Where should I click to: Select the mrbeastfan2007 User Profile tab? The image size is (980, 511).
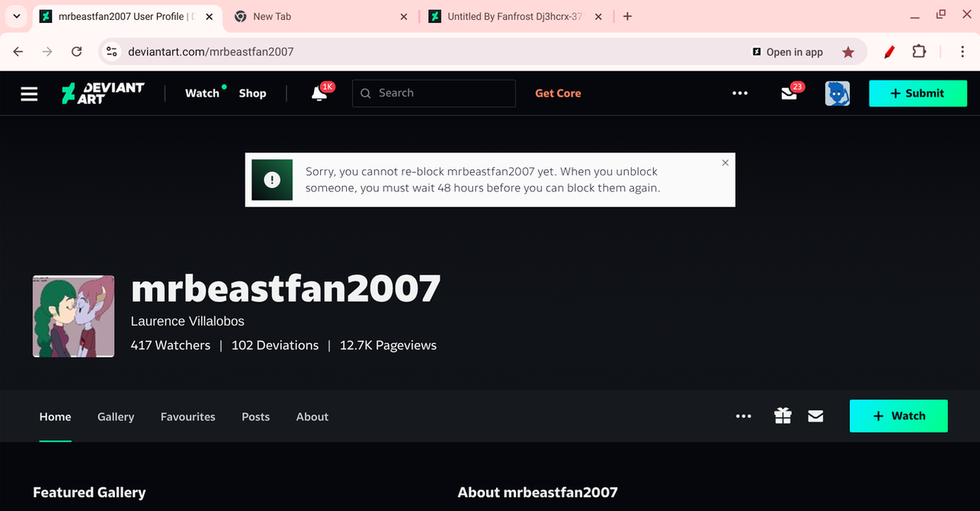(x=129, y=16)
